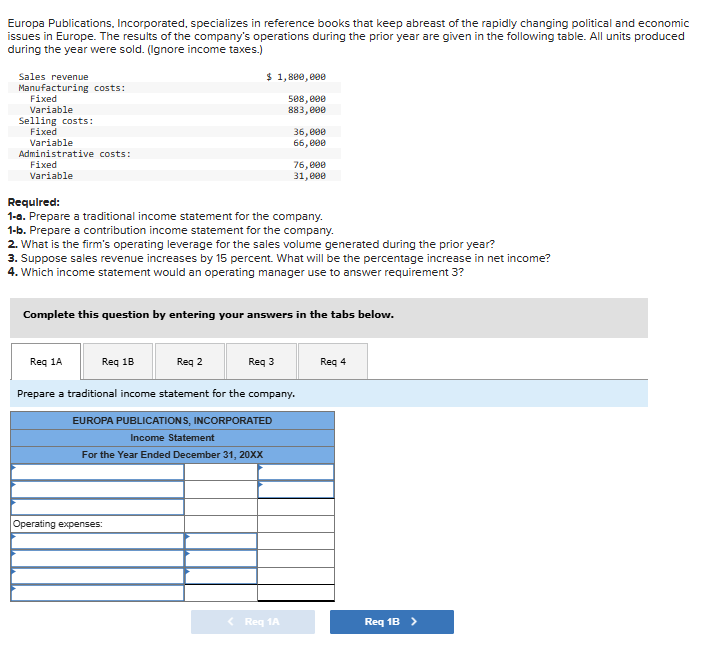
Task: Go to the Req 3 tab
Action: point(261,362)
